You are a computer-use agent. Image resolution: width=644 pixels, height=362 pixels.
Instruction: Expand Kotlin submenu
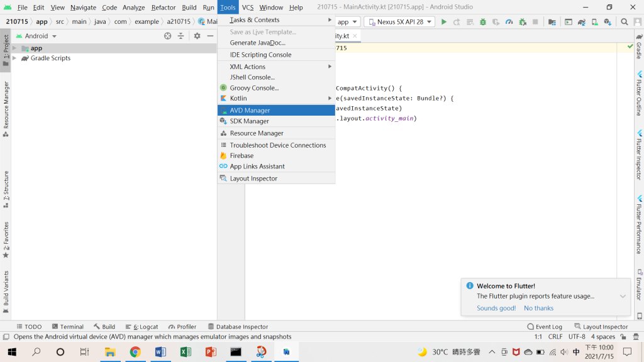click(276, 99)
